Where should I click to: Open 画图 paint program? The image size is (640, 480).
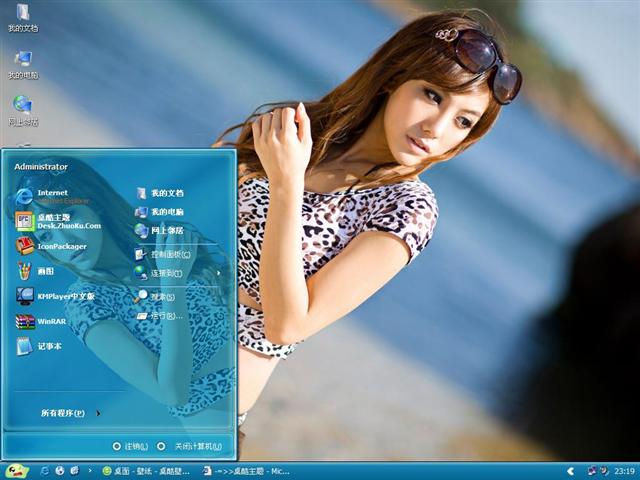(35, 271)
